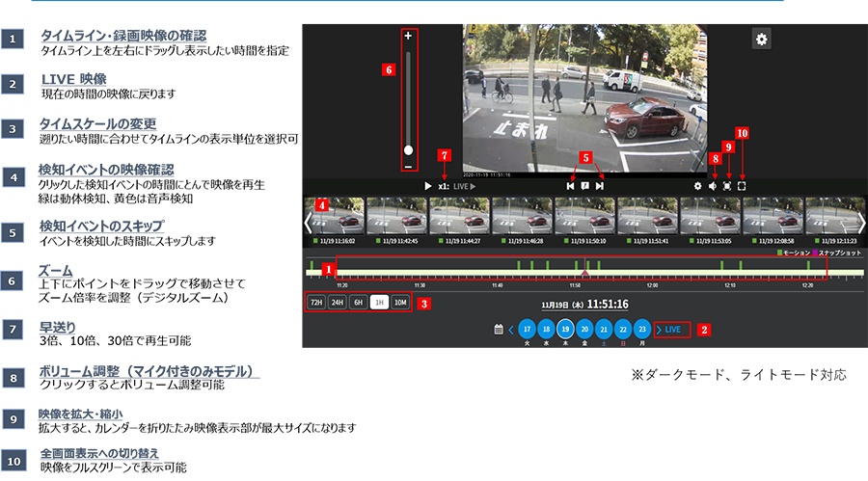
Task: Skip to the next detected event
Action: pos(600,186)
